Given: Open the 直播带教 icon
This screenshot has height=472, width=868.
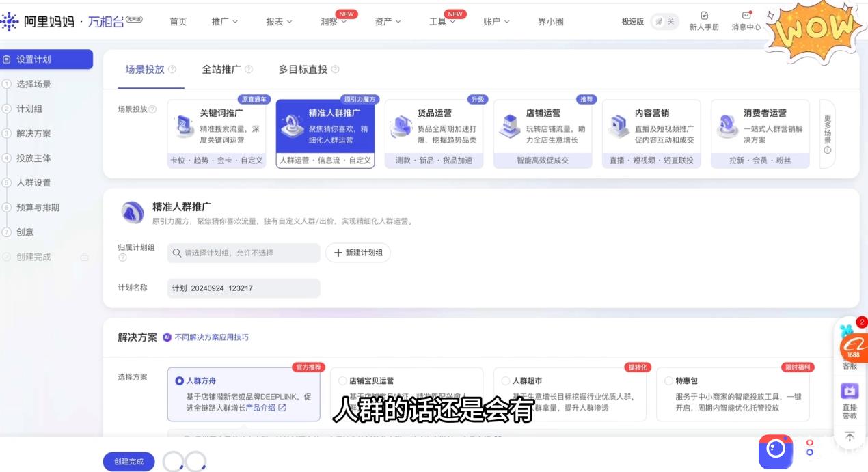Looking at the screenshot, I should [850, 391].
